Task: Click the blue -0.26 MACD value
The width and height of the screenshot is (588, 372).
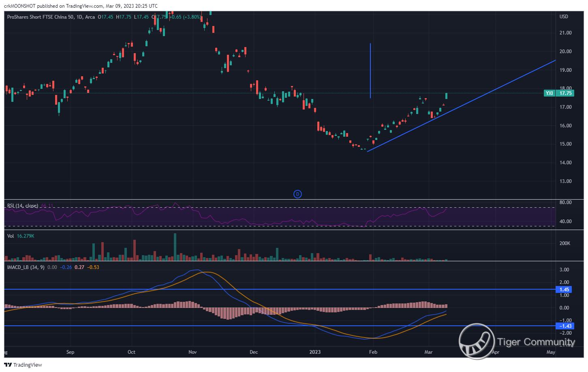Action: click(x=66, y=267)
